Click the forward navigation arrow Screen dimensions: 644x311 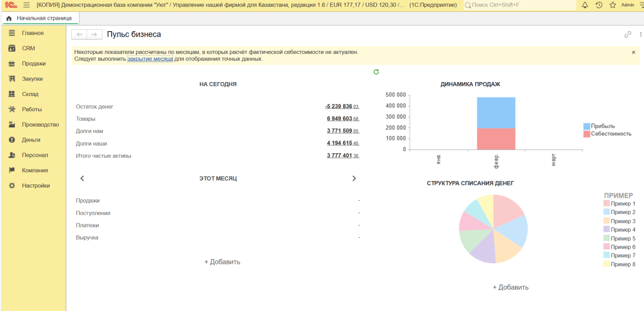tap(95, 34)
